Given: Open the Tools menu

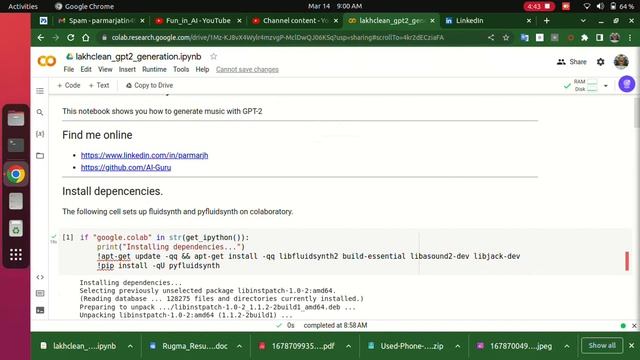Looking at the screenshot, I should [x=181, y=69].
